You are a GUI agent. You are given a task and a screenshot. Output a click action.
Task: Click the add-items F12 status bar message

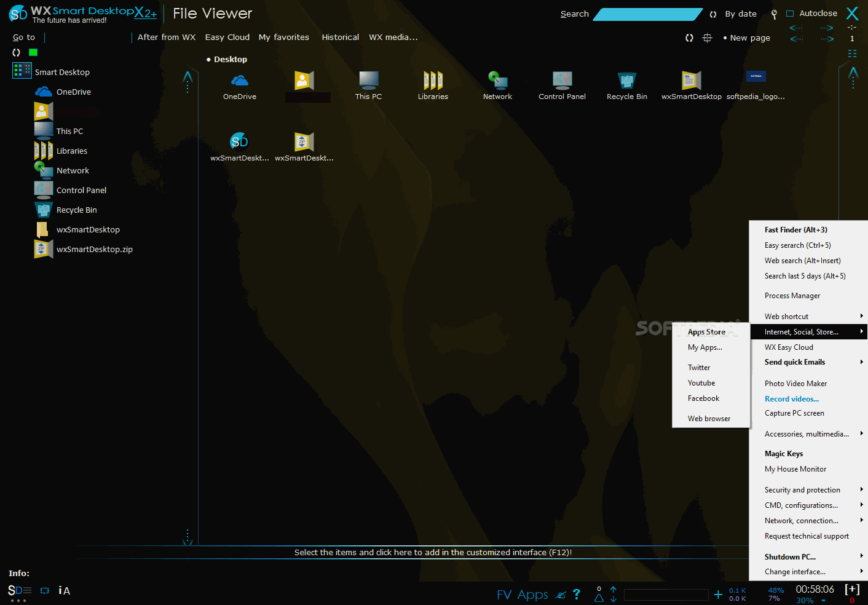point(433,553)
